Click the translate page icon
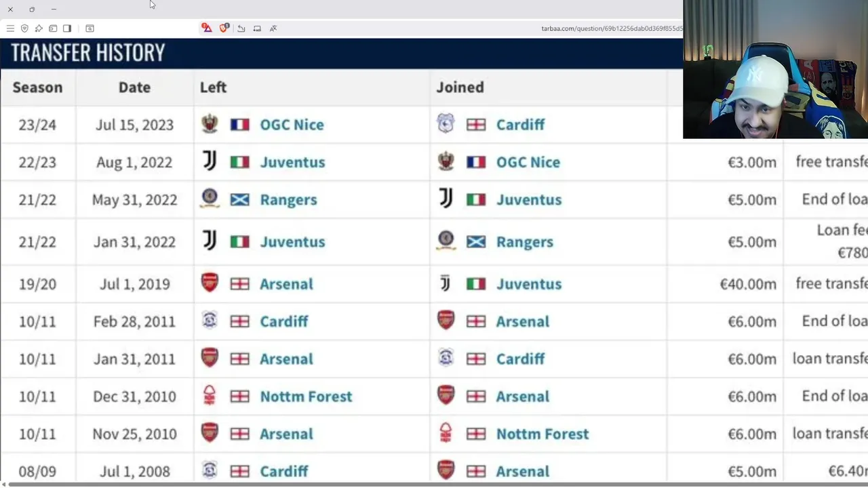This screenshot has width=868, height=488. [273, 28]
